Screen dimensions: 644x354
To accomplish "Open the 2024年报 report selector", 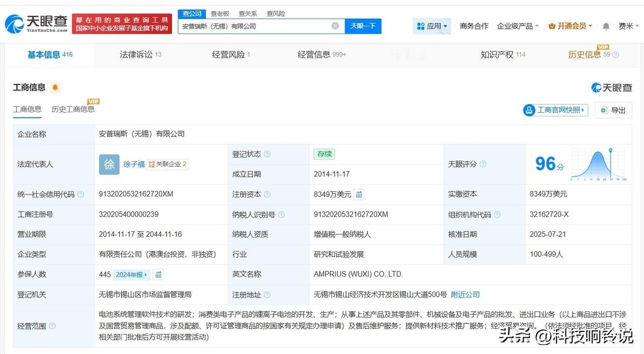I will [x=132, y=274].
